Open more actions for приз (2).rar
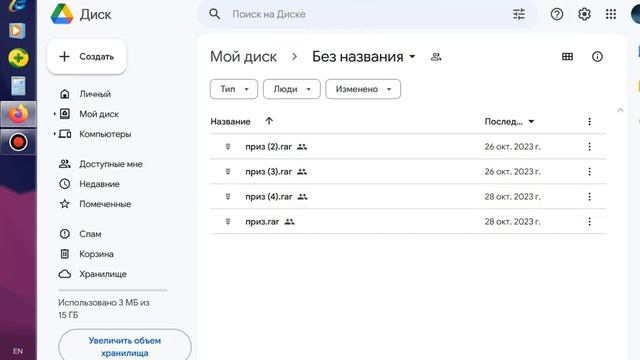 [x=589, y=147]
